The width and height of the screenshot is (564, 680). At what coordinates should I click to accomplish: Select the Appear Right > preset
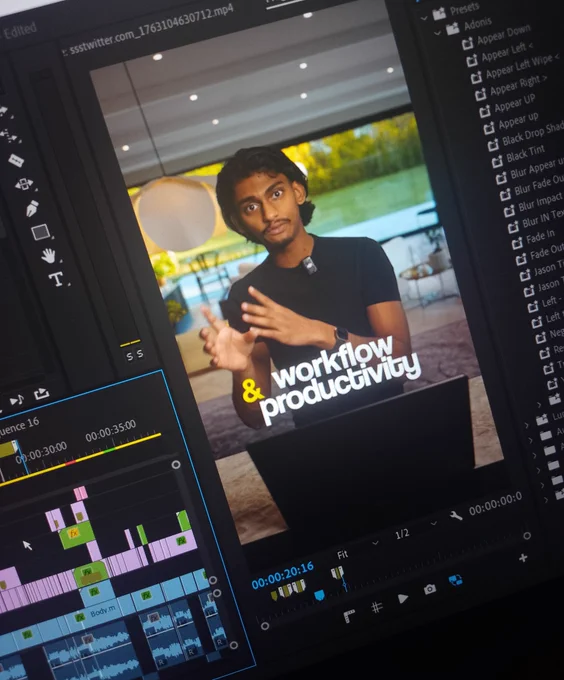518,85
